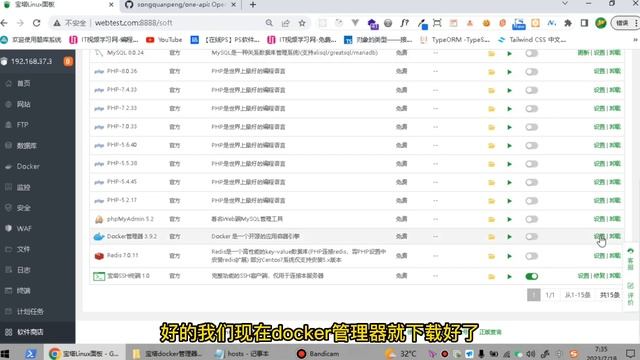This screenshot has width=640, height=360.
Task: Reload the page in Chrome
Action: pyautogui.click(x=37, y=23)
